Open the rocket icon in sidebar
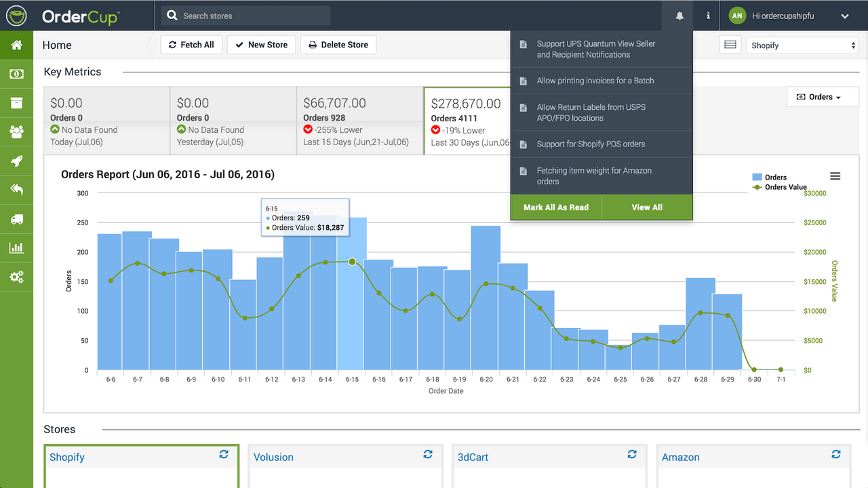Screen dimensions: 868x488 pyautogui.click(x=16, y=161)
